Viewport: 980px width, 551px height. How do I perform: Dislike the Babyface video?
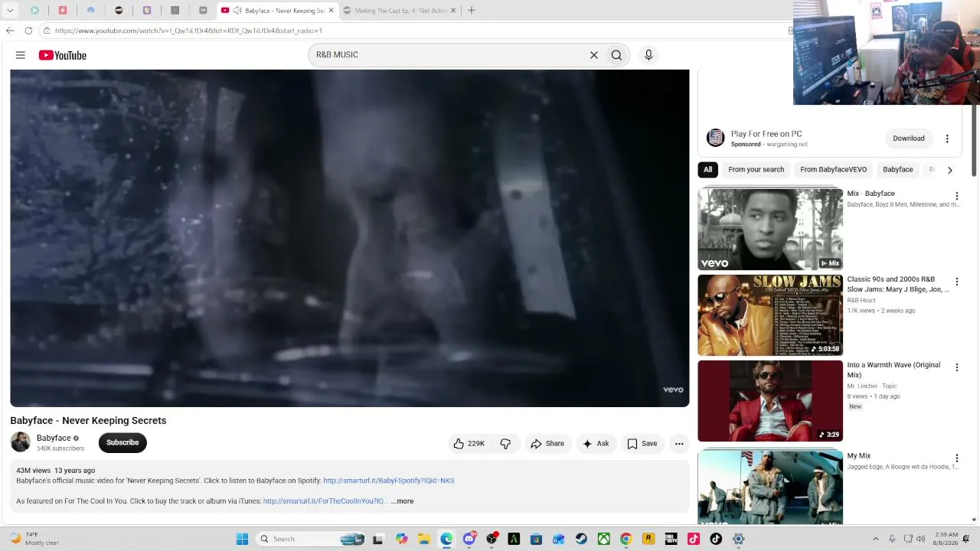(505, 444)
